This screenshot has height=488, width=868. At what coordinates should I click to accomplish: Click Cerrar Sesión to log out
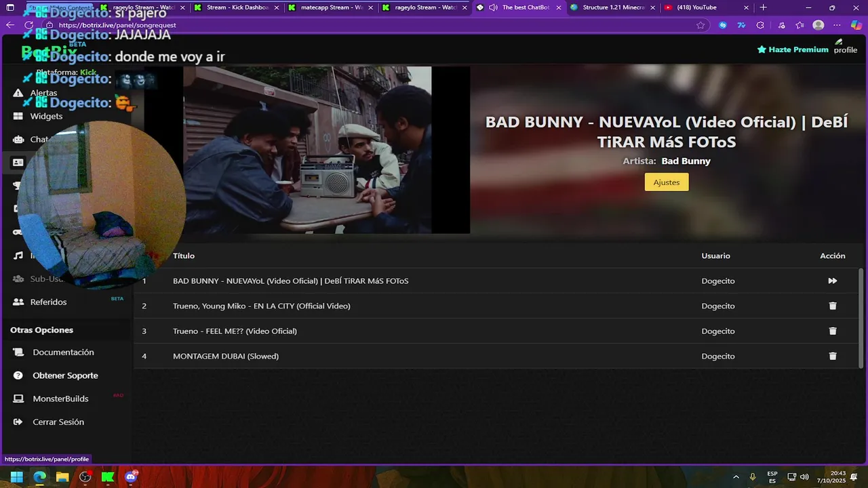(x=58, y=422)
